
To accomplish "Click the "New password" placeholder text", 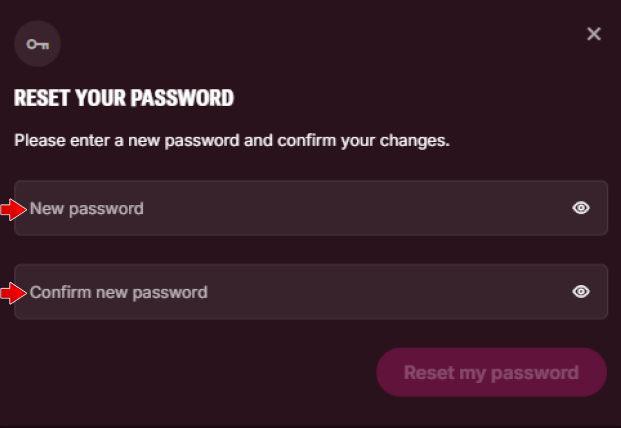I will click(87, 209).
